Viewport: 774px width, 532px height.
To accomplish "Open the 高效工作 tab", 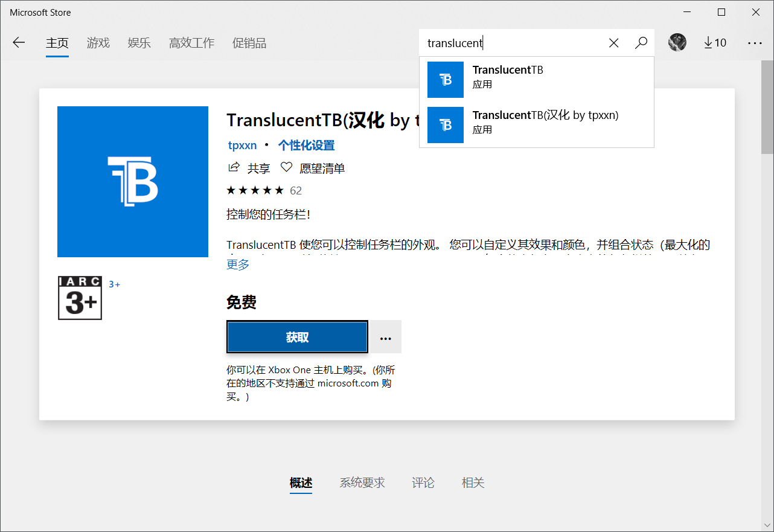I will [x=191, y=43].
